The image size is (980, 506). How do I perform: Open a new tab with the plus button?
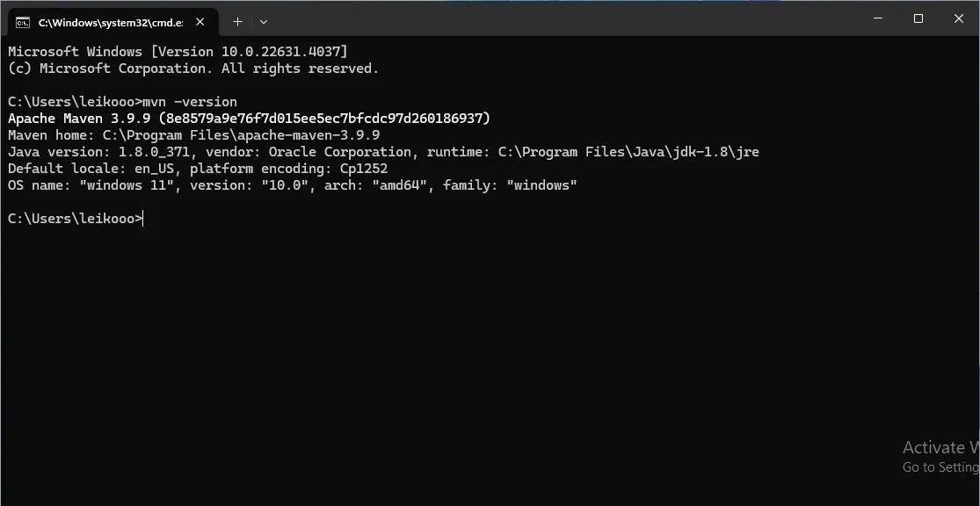pyautogui.click(x=237, y=21)
